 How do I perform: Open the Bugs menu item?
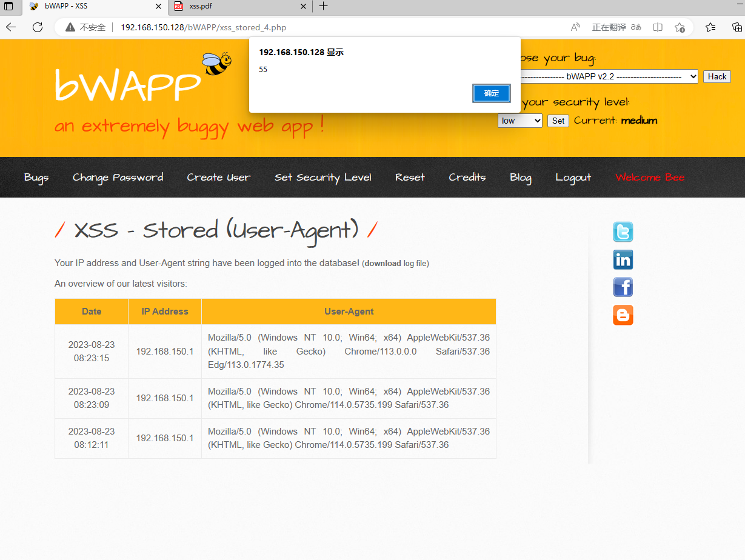(x=36, y=178)
